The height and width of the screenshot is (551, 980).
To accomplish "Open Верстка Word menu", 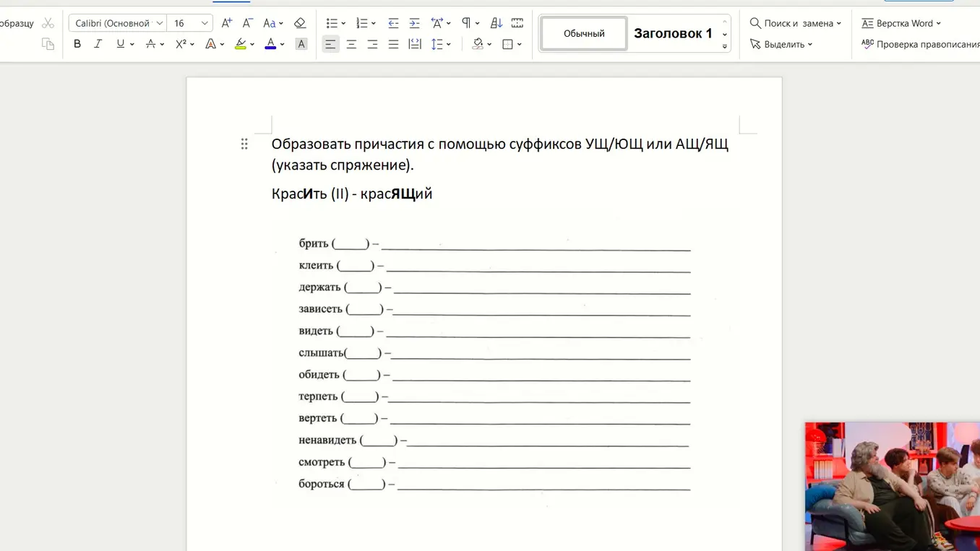I will [x=901, y=23].
